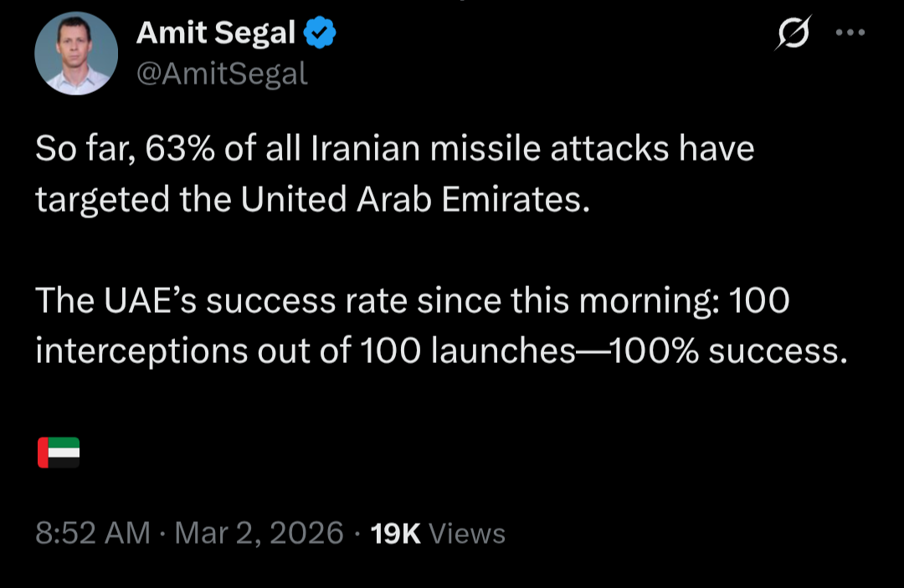The height and width of the screenshot is (588, 904).
Task: Open the Amit Segal display name link
Action: point(216,33)
